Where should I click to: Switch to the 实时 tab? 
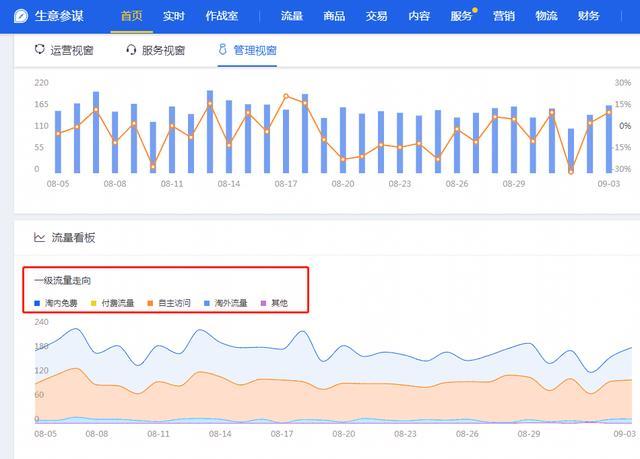coord(174,16)
